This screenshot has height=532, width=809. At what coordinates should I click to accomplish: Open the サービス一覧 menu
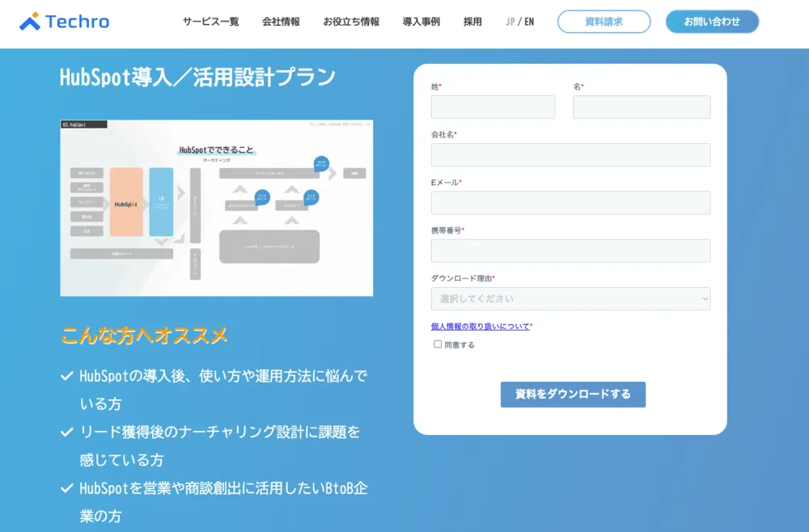tap(210, 22)
